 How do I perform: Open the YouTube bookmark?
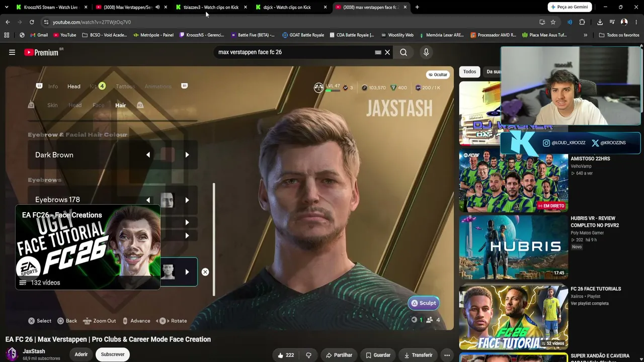(64, 35)
